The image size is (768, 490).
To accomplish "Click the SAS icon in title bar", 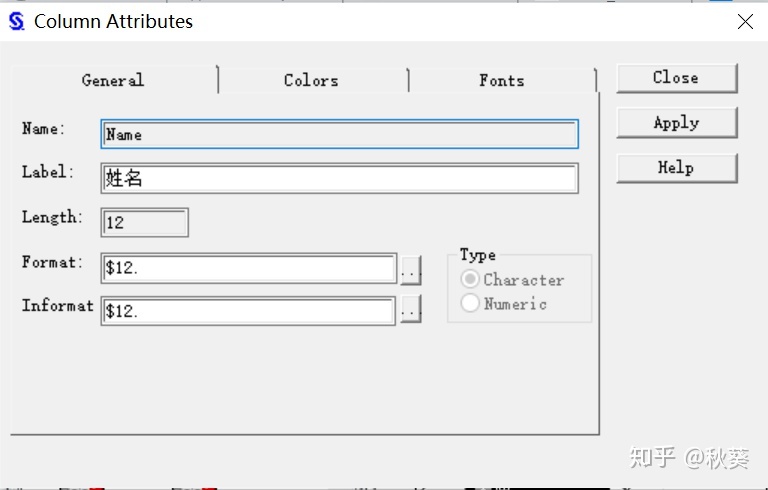I will coord(17,22).
